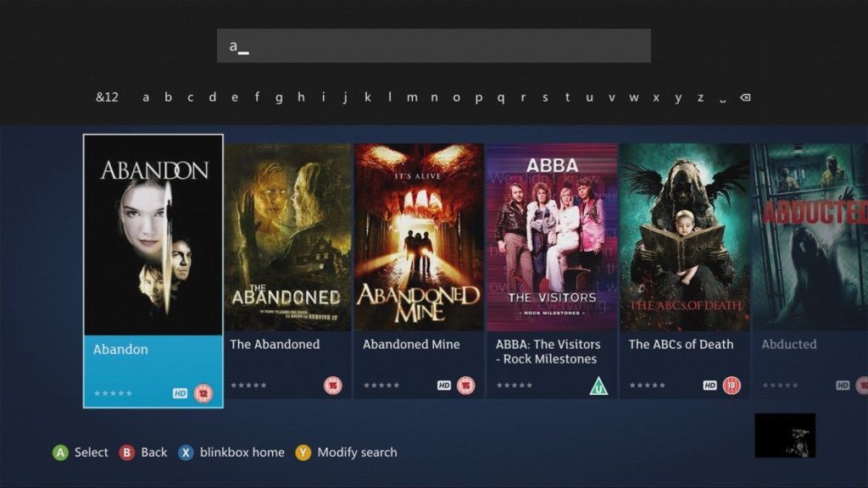Screen dimensions: 868x488
Task: Hit the backspace key icon on keyboard
Action: pyautogui.click(x=745, y=97)
